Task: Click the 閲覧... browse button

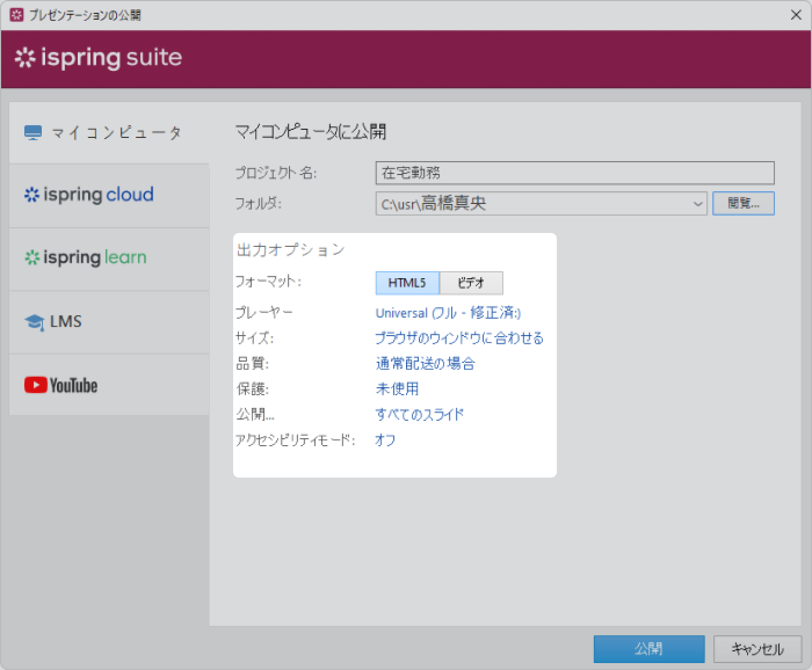Action: click(x=744, y=203)
